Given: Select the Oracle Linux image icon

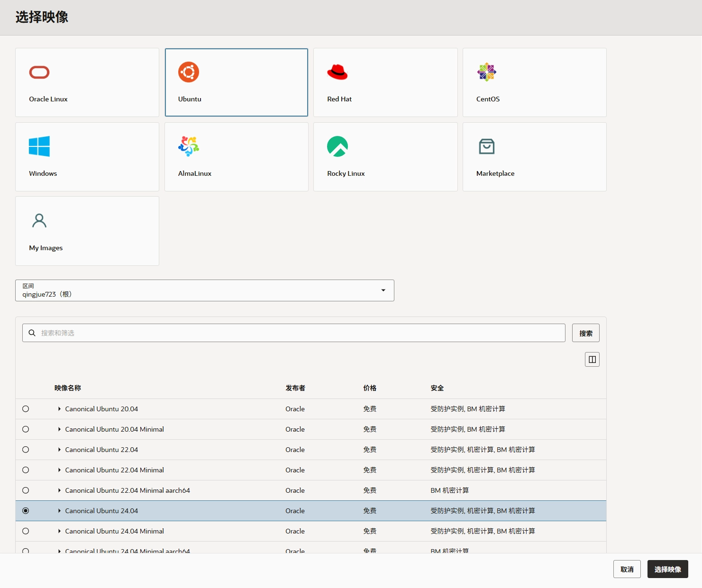Looking at the screenshot, I should [39, 72].
